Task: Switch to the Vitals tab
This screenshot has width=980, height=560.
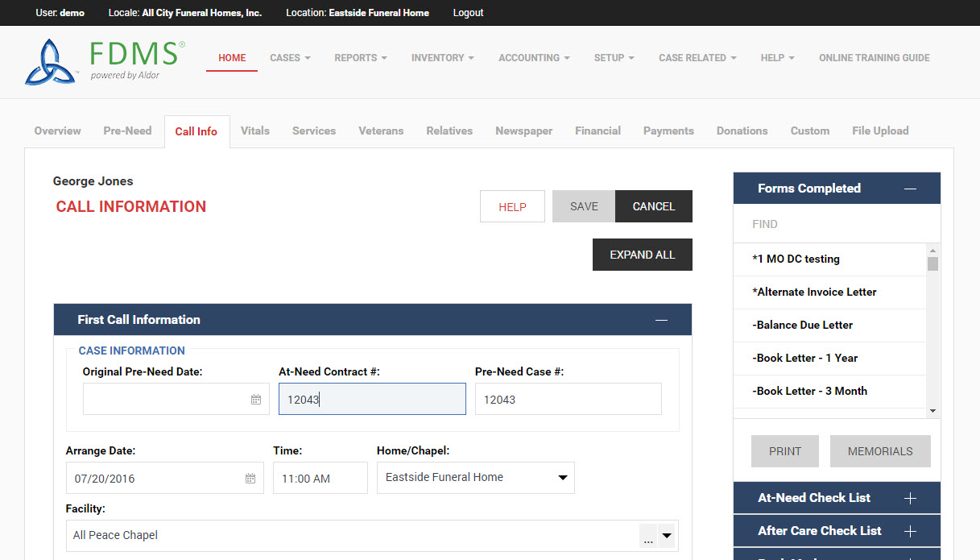Action: [x=255, y=131]
